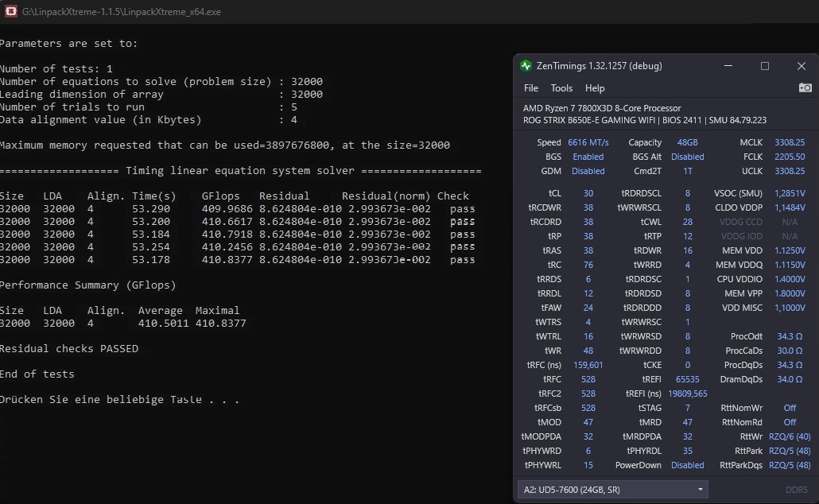Open the File menu in ZenTimings
The image size is (819, 504).
pyautogui.click(x=530, y=88)
